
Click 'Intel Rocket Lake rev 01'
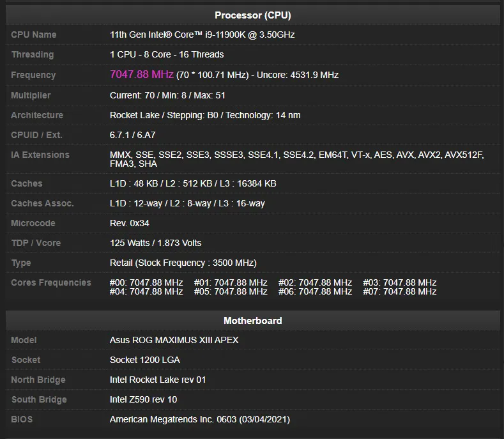[158, 380]
